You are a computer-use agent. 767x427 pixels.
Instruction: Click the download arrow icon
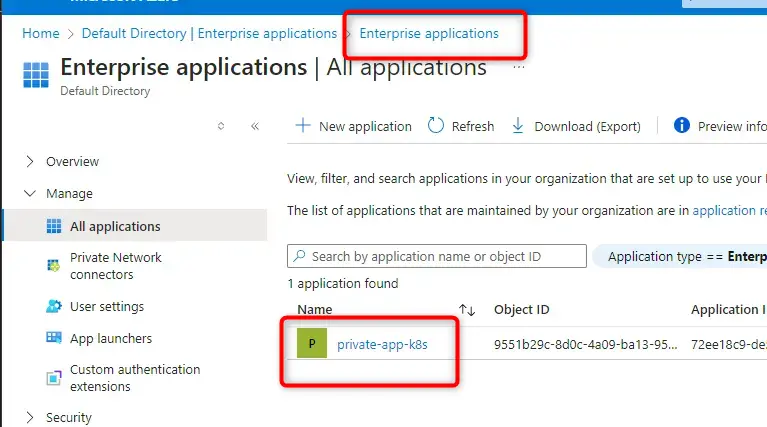518,126
